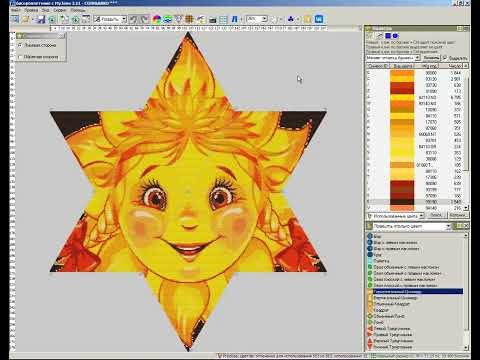
Task: Click the blue-green layered icon beside color wheel
Action: [x=167, y=19]
